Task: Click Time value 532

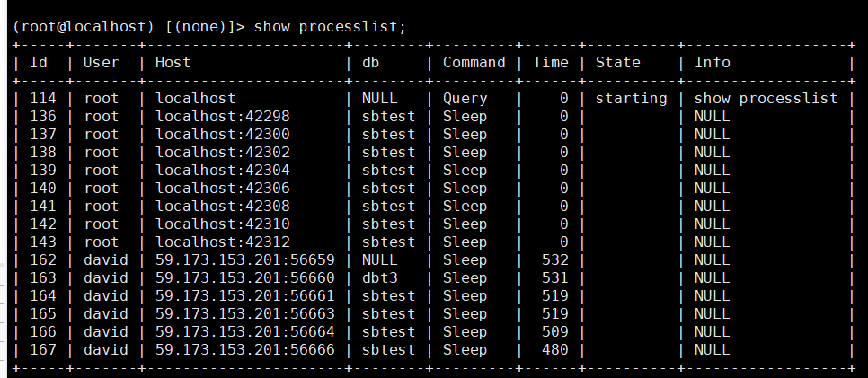Action: 555,260
